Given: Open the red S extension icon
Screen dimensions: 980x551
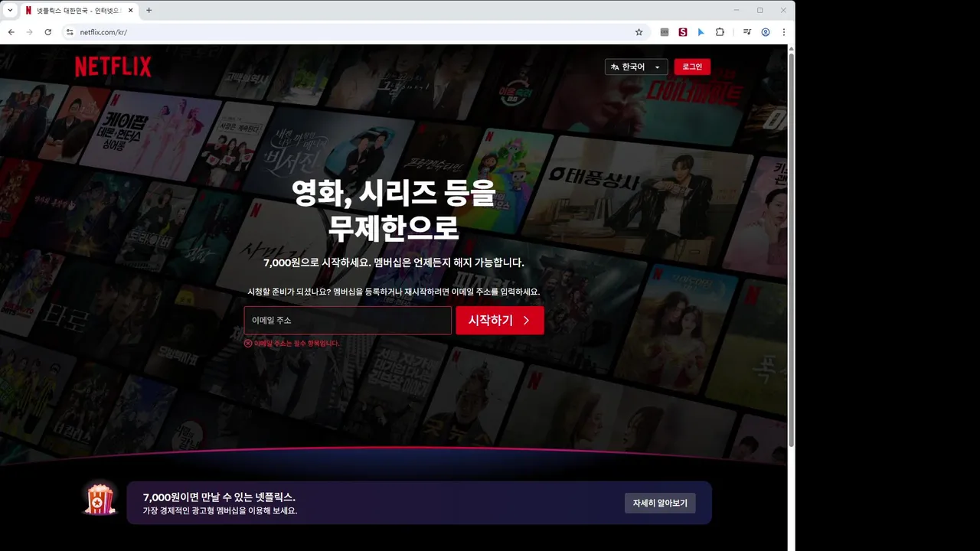Looking at the screenshot, I should point(682,32).
